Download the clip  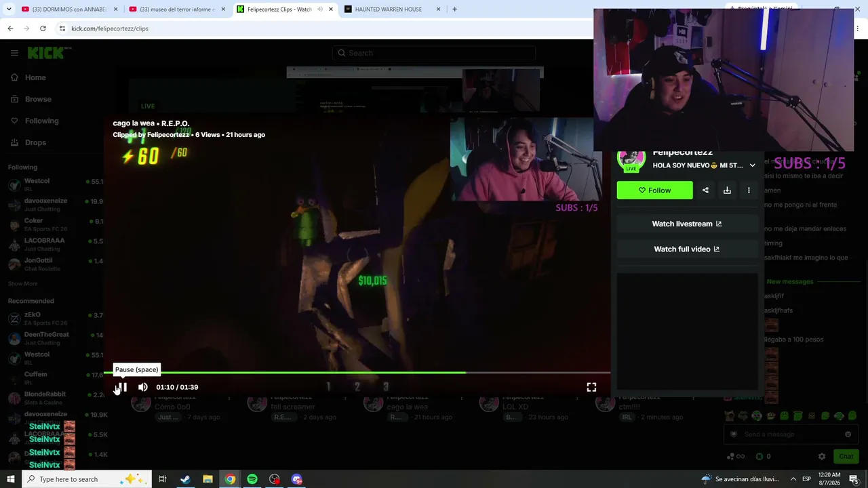727,190
